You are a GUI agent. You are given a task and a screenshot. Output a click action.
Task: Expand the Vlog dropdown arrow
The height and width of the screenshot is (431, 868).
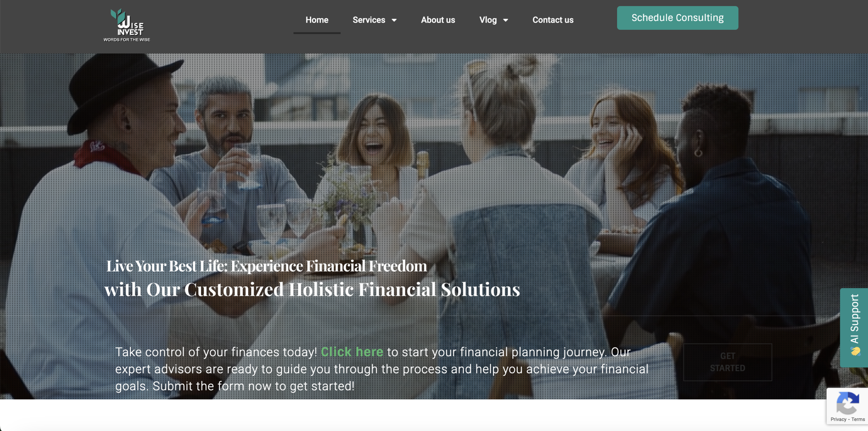tap(506, 20)
